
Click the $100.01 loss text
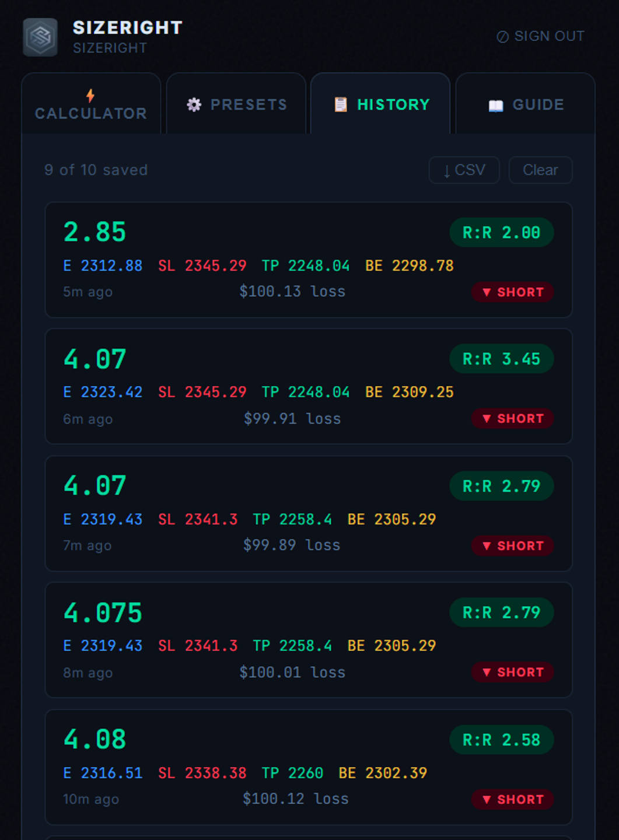click(292, 672)
